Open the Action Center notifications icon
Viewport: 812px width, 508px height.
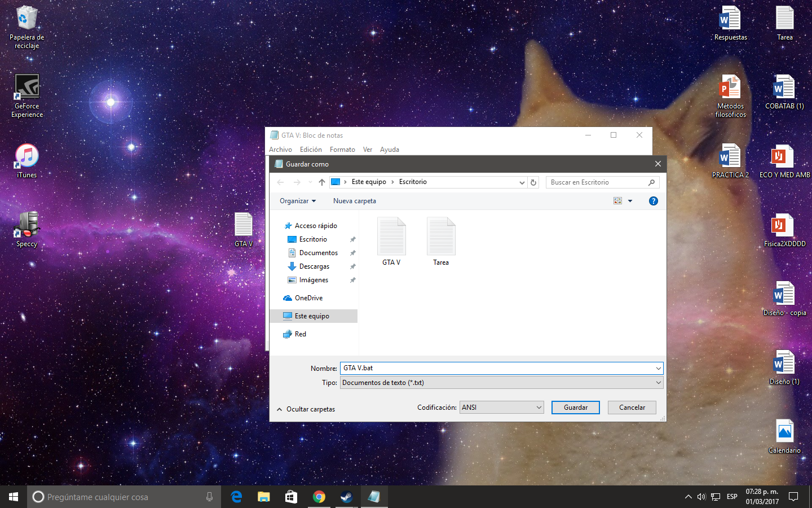(793, 497)
